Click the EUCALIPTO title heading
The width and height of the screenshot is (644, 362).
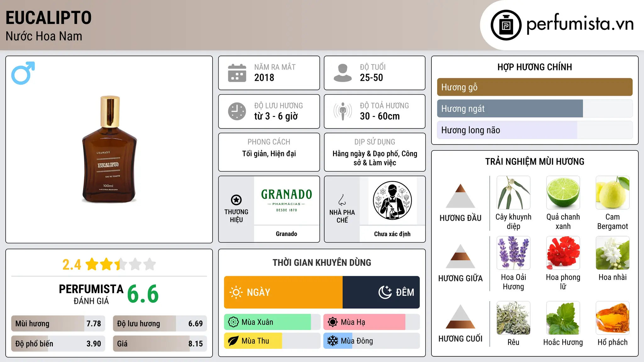(48, 18)
